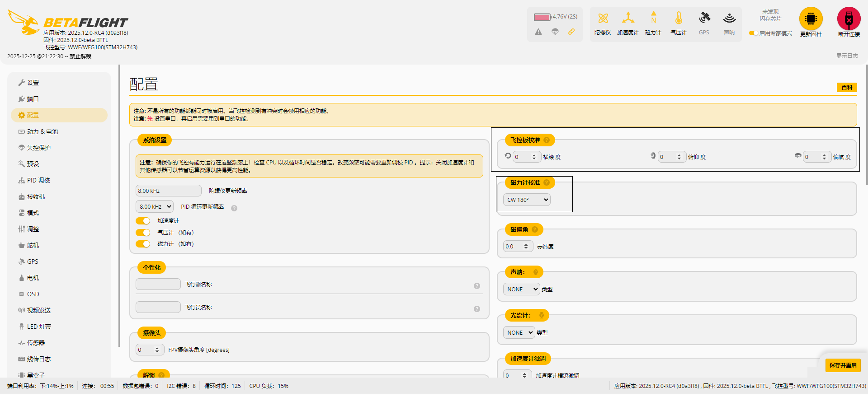Toggle the 加速度计 accelerometer switch
Viewport: 868px width, 397px height.
143,221
